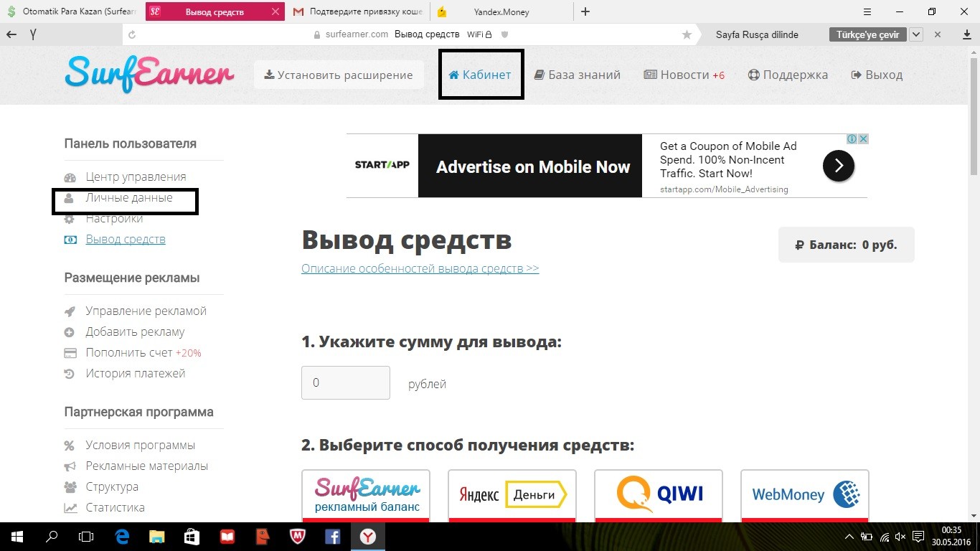Click the withdrawal amount input field
Image resolution: width=980 pixels, height=551 pixels.
(x=346, y=382)
